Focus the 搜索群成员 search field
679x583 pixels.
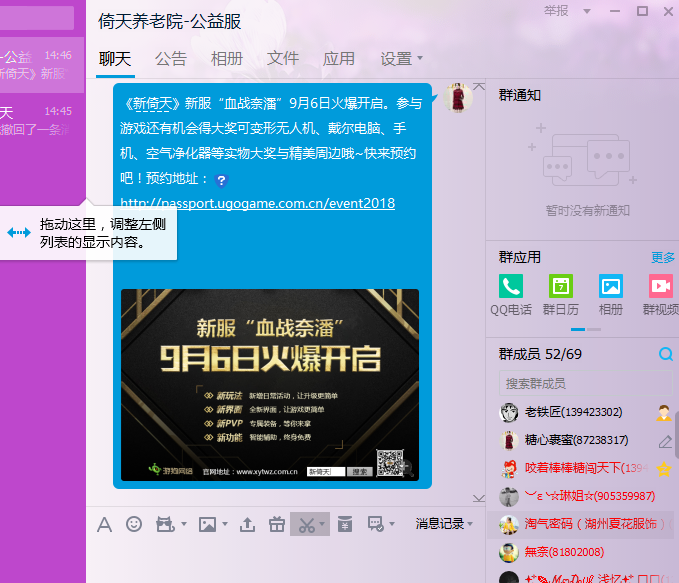coord(585,383)
